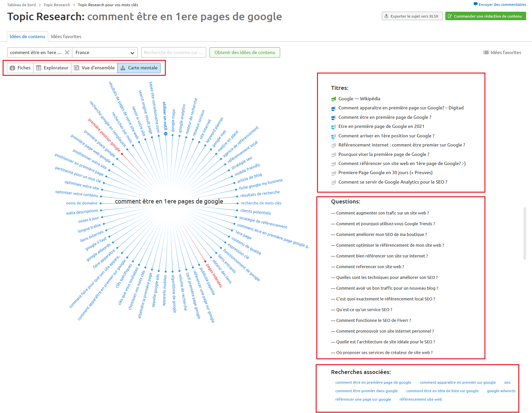
Task: Export the topic to XLSX
Action: [412, 16]
